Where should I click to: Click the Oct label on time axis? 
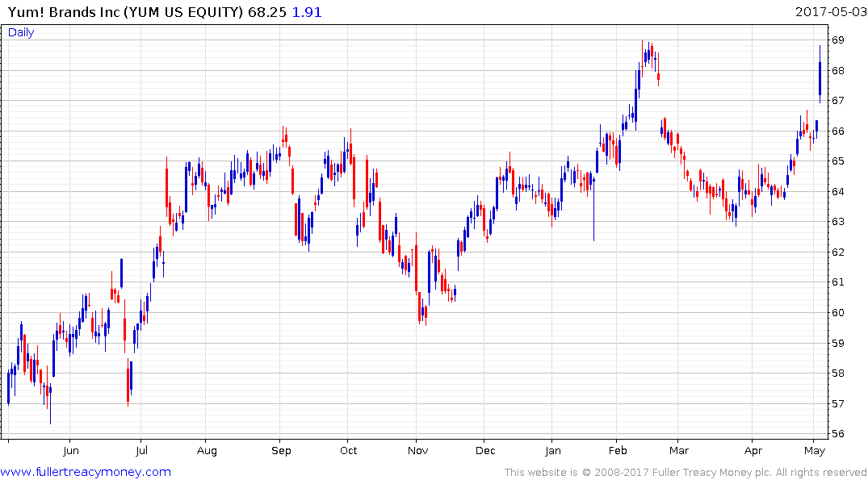tap(349, 450)
